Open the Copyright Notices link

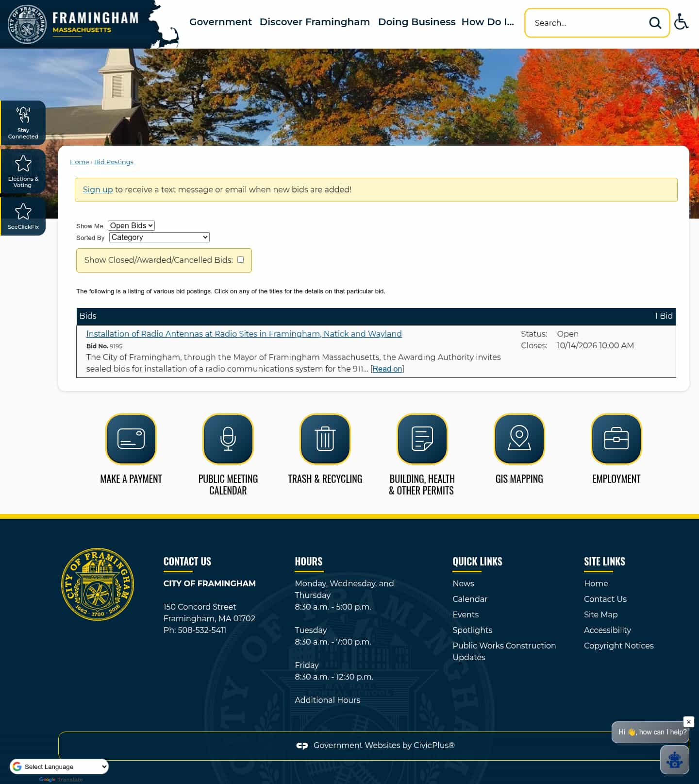[x=618, y=646]
